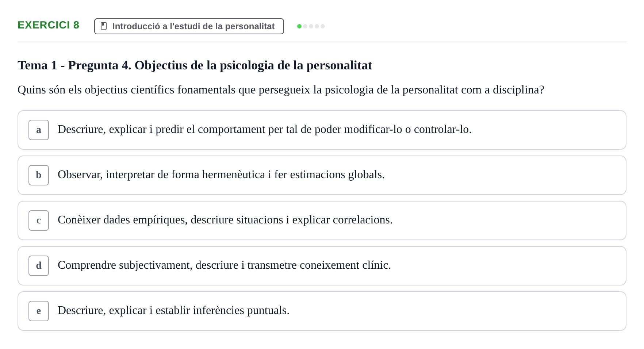Select answer letter box e
Screen dimensions: 644x349
pyautogui.click(x=39, y=311)
